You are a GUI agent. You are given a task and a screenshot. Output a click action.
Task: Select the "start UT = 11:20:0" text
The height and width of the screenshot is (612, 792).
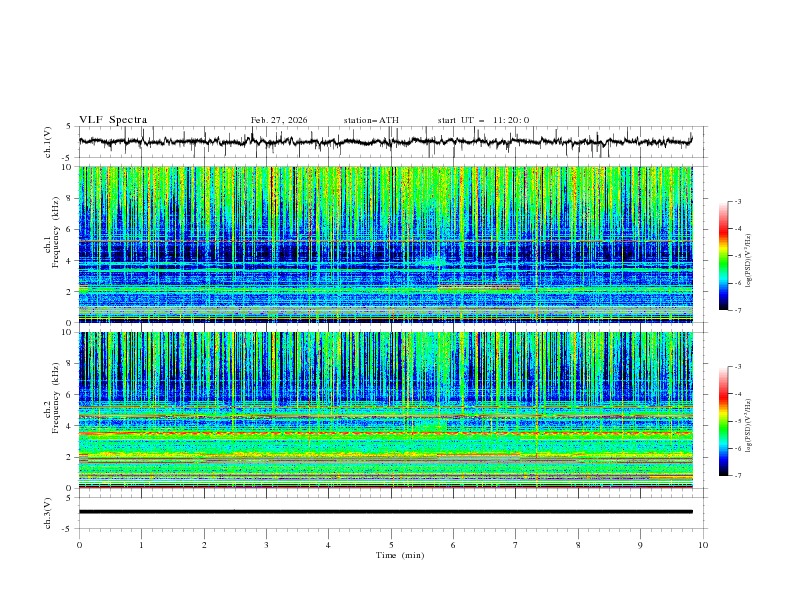tap(483, 120)
